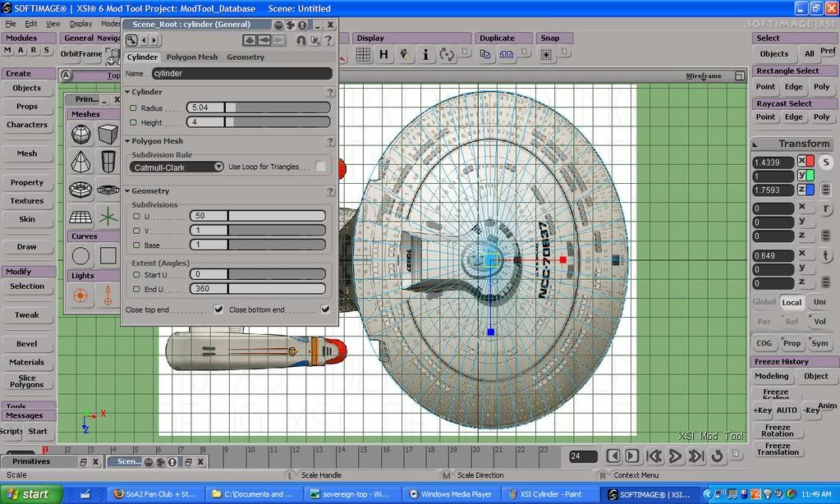Toggle Close top end checkbox
840x504 pixels.
[x=218, y=309]
